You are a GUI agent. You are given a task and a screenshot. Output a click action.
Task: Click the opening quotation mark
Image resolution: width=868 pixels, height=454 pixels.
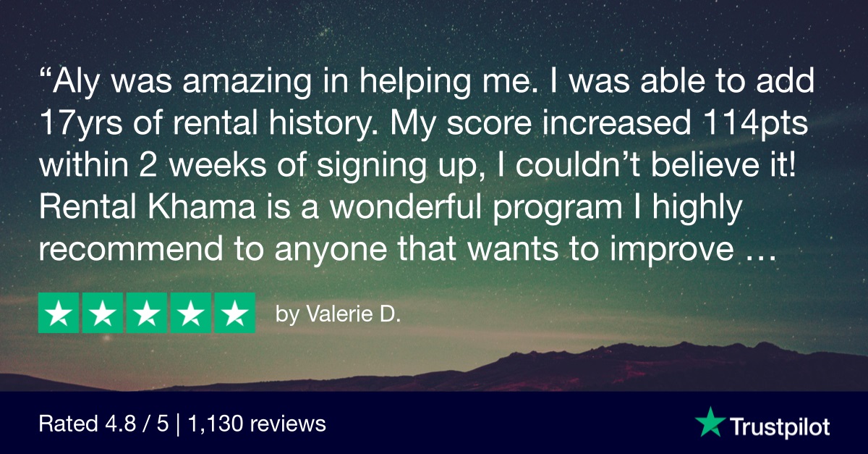click(x=44, y=80)
